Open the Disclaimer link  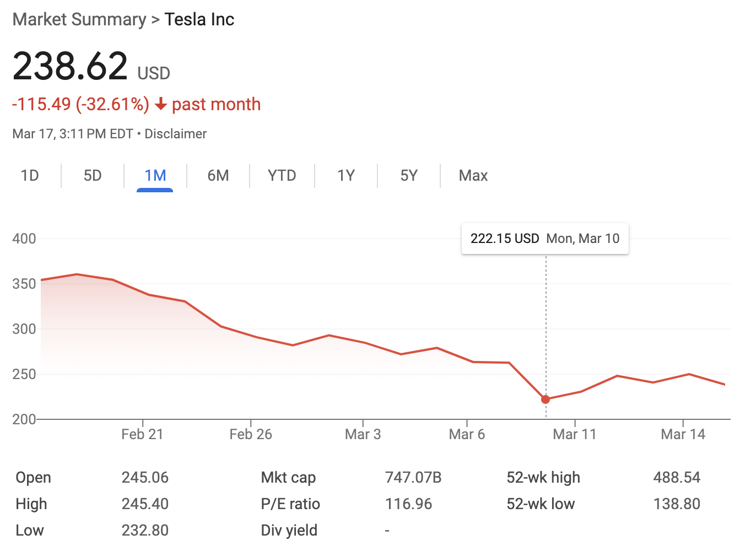pyautogui.click(x=175, y=134)
